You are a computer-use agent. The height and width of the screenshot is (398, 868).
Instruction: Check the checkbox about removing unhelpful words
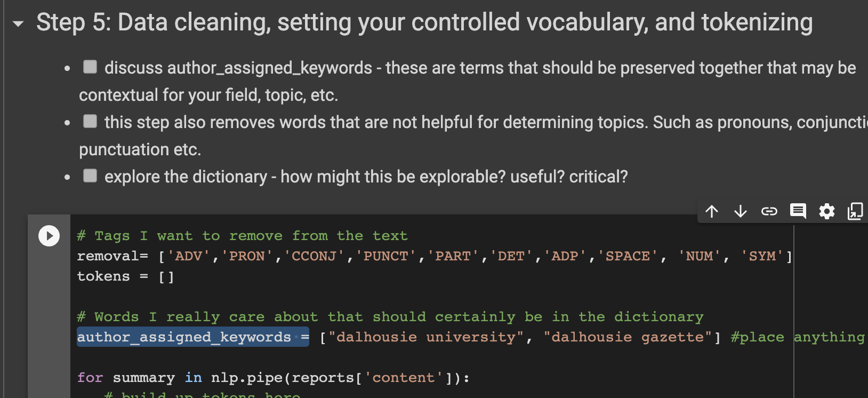coord(90,121)
